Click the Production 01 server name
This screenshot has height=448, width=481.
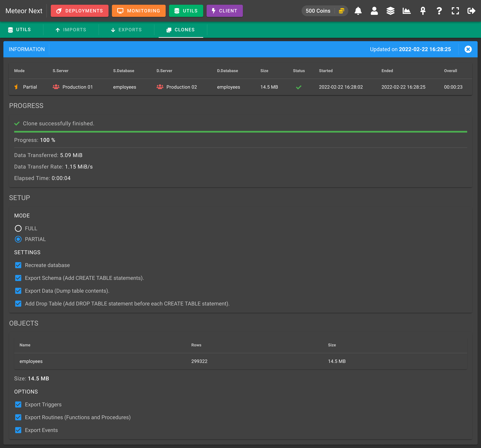click(78, 87)
